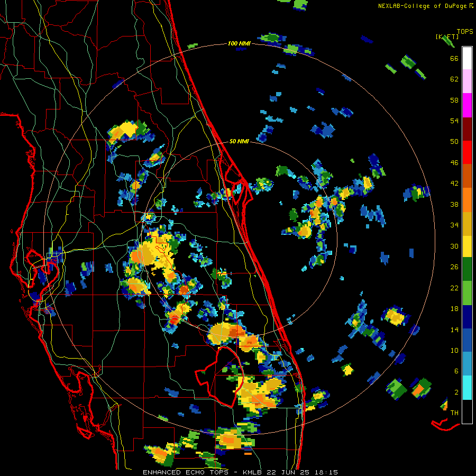Pick the dark green legend swatch
The width and height of the screenshot is (476, 476).
[467, 269]
